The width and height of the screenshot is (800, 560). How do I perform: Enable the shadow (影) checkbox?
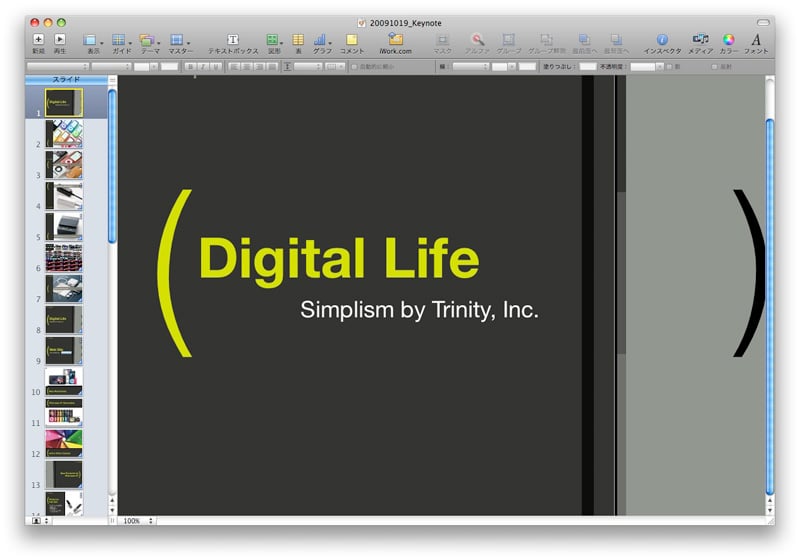(x=670, y=67)
